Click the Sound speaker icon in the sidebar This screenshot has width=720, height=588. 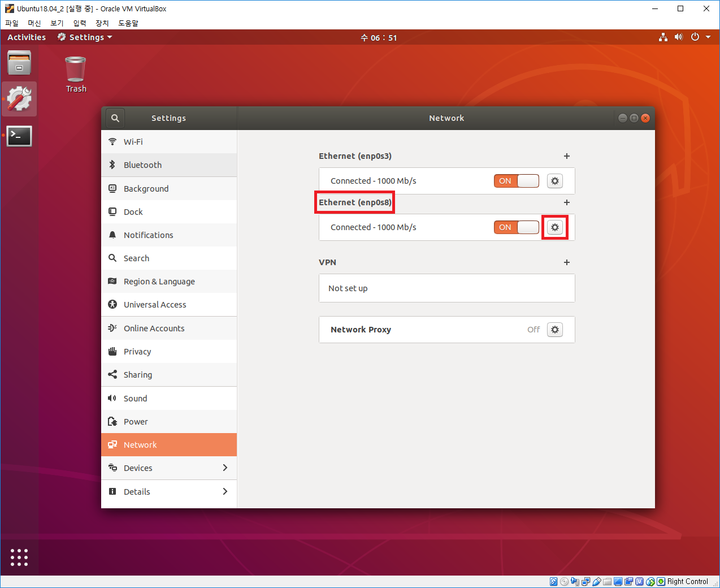coord(112,398)
